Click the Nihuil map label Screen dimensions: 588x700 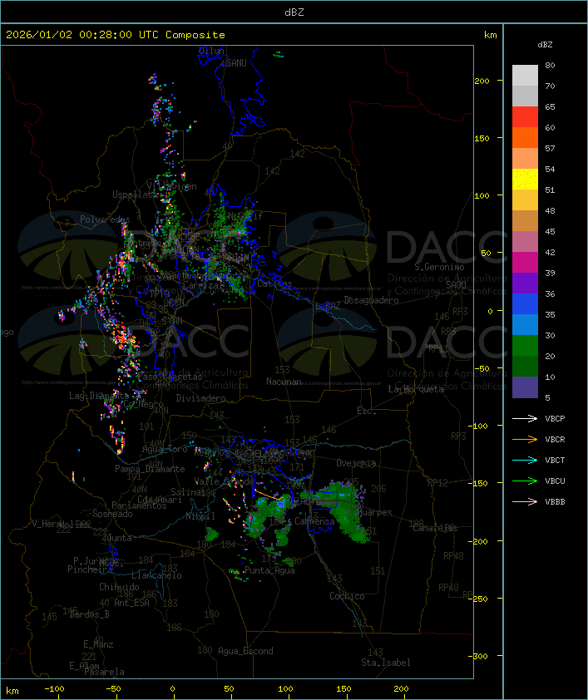pyautogui.click(x=200, y=516)
